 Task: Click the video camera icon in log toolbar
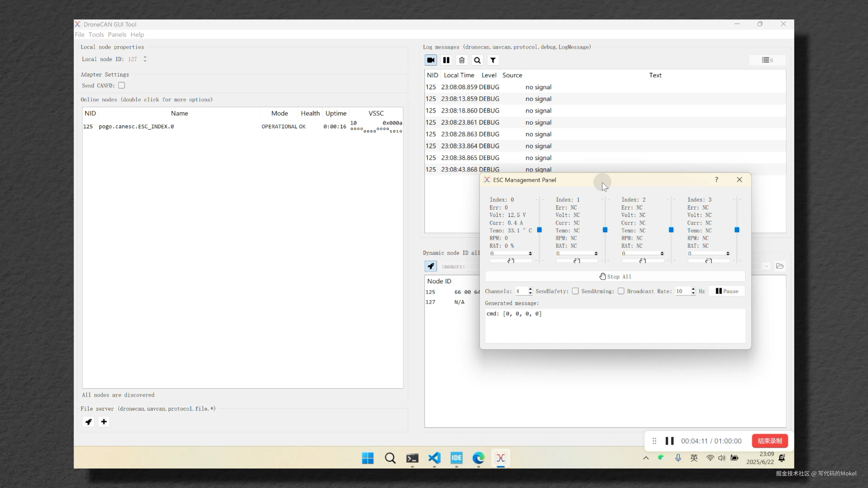pos(431,60)
